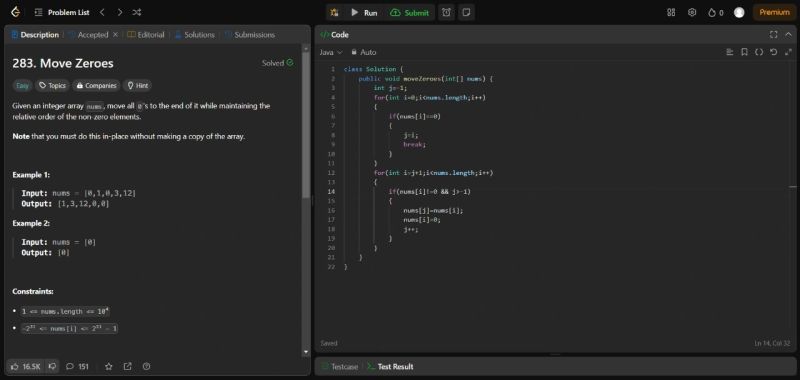Click 'class Solution {' line
The width and height of the screenshot is (800, 380).
[373, 69]
